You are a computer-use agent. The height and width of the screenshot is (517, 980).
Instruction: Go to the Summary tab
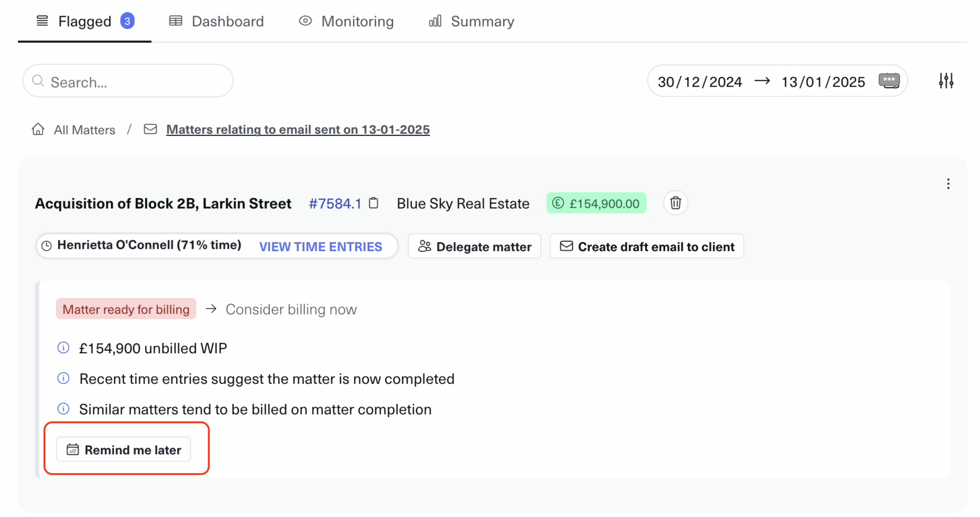(x=471, y=21)
